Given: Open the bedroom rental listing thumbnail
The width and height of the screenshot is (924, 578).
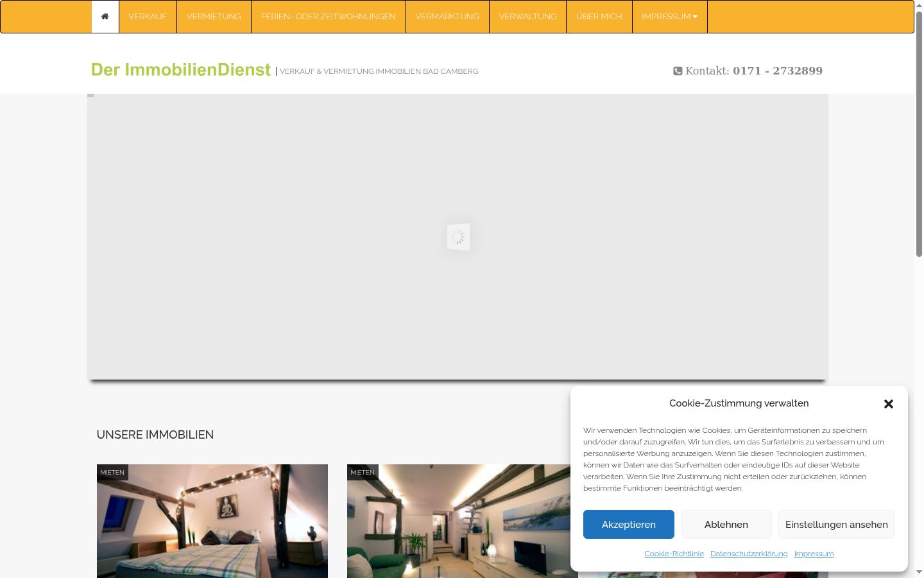Looking at the screenshot, I should click(212, 521).
